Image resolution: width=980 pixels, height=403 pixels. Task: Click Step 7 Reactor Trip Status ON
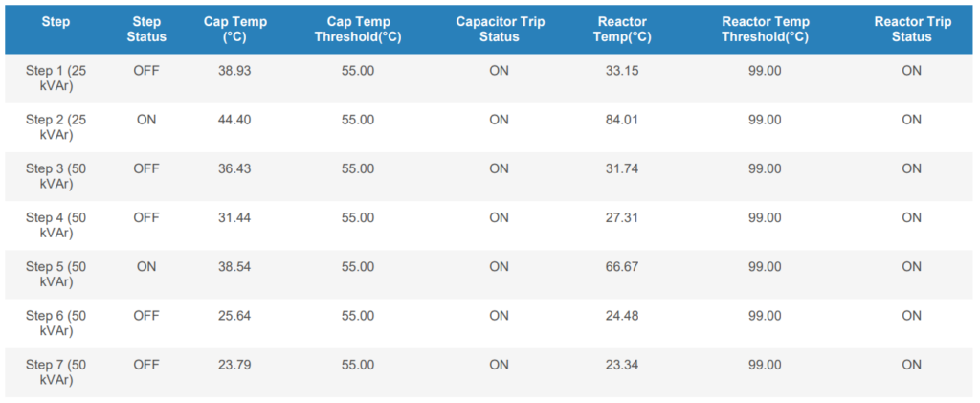point(912,365)
